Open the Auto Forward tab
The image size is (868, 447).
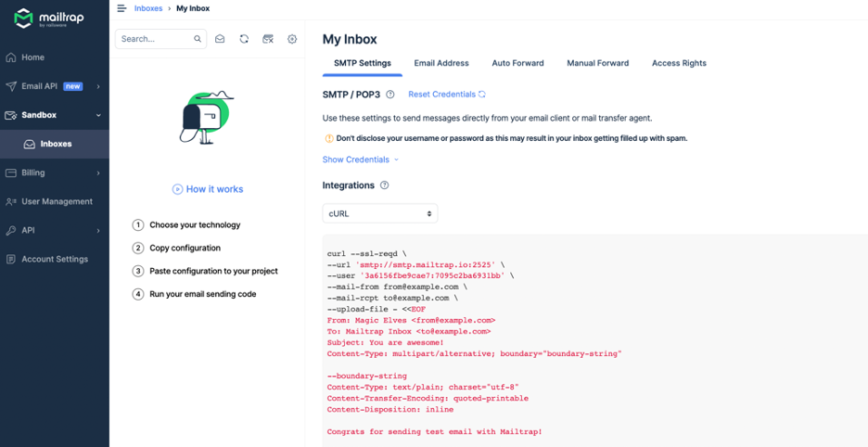coord(517,63)
